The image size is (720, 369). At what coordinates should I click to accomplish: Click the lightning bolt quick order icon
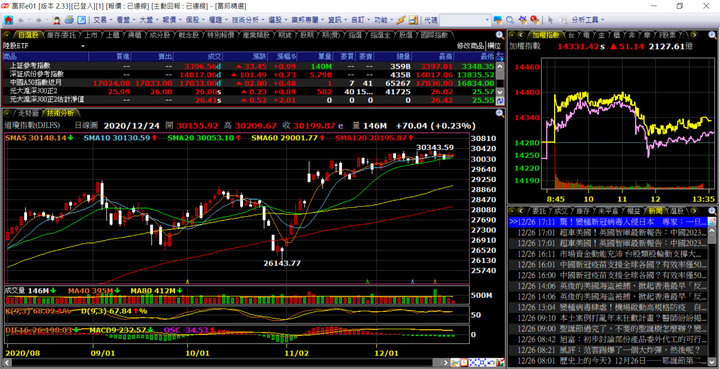(x=401, y=20)
